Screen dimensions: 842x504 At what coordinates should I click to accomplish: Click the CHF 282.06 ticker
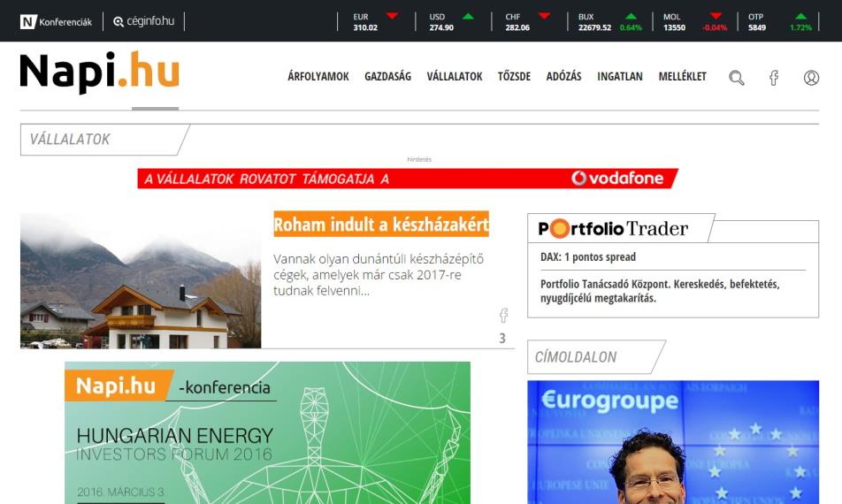coord(528,22)
